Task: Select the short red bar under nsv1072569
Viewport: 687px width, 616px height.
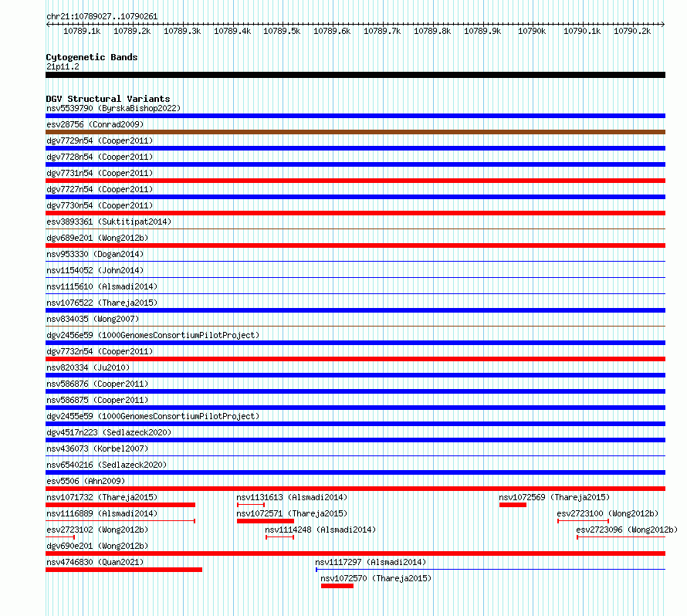Action: pyautogui.click(x=513, y=505)
